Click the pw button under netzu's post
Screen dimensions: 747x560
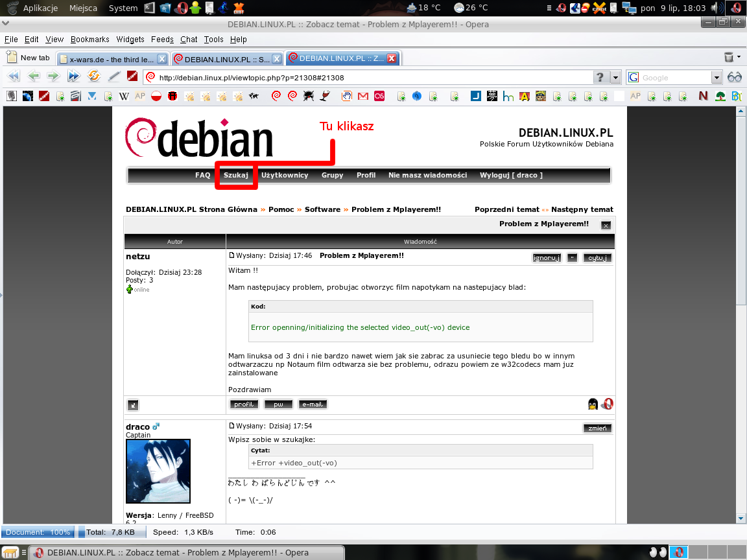278,404
